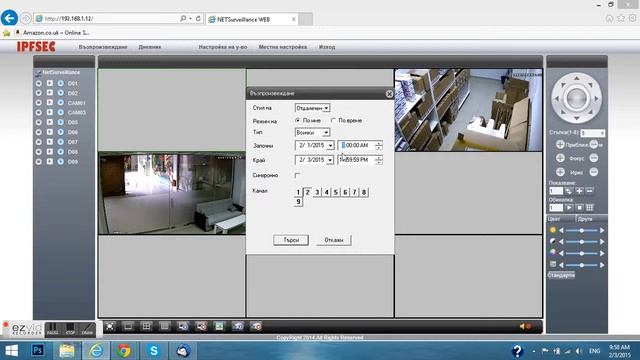Click the tour play button under Обиколка
This screenshot has width=640, height=360.
click(569, 208)
